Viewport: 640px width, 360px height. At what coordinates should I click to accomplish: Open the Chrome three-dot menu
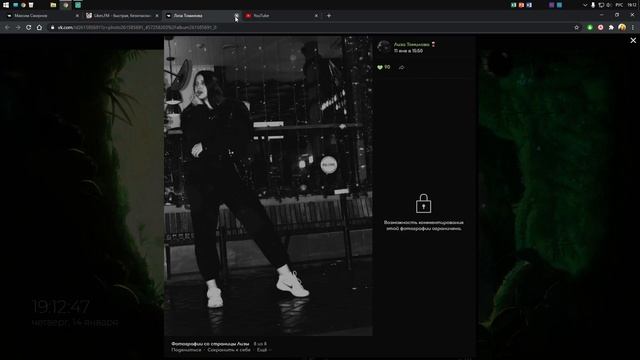(x=633, y=27)
